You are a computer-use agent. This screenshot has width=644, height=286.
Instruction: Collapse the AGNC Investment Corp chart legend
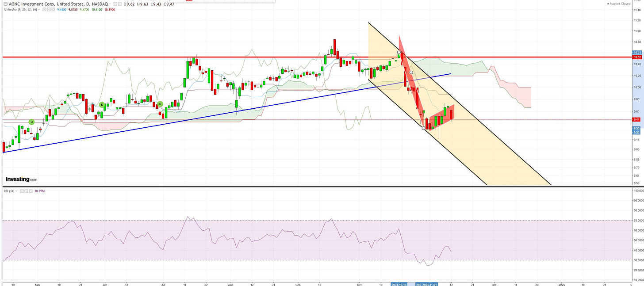tap(5, 4)
